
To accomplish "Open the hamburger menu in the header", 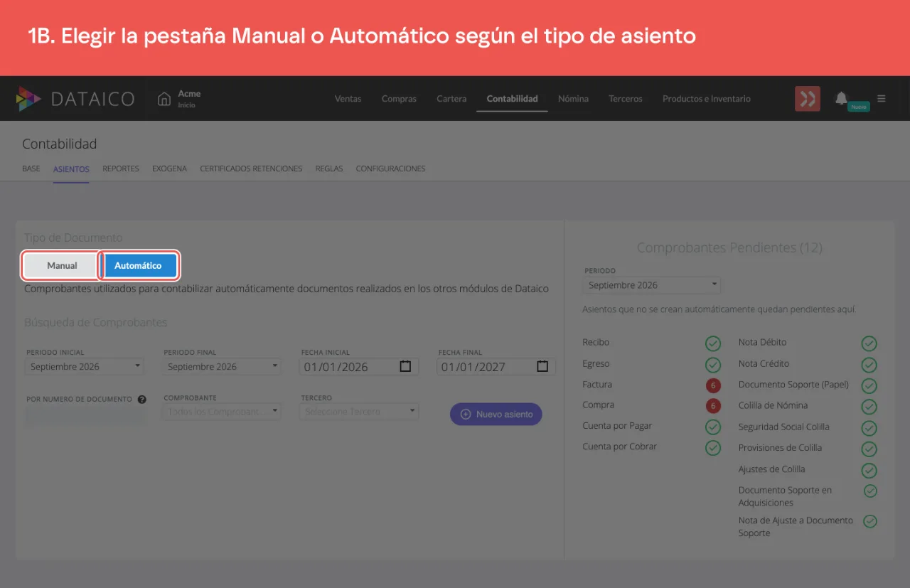I will coord(882,99).
